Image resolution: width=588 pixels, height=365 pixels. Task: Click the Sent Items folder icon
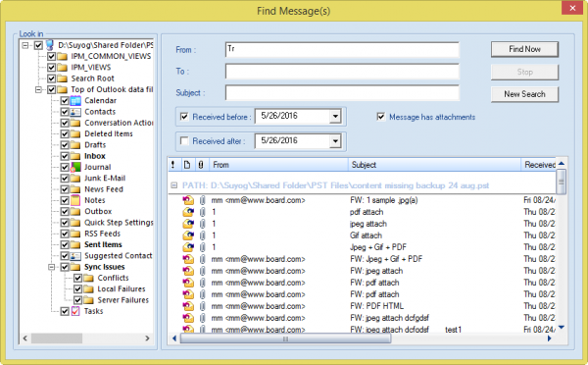point(75,244)
